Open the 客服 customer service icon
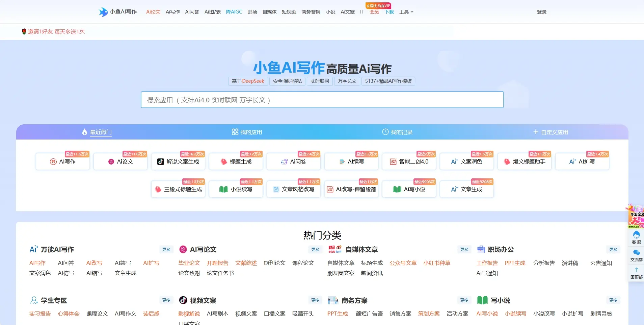Screen dimensions: 644x325 636,237
